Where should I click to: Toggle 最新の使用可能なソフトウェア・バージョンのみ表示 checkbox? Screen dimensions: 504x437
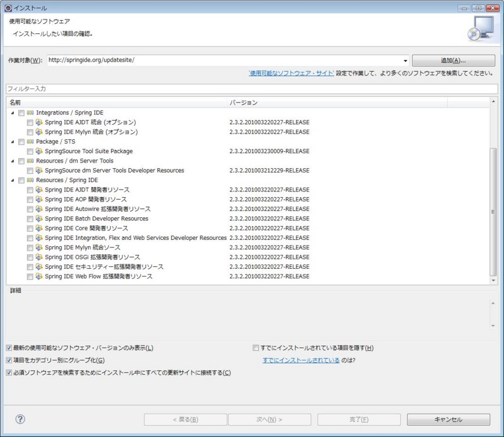pos(9,348)
